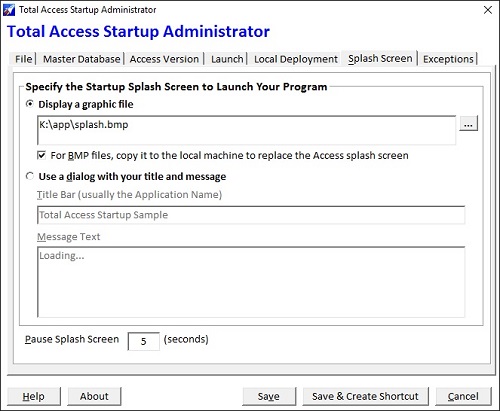This screenshot has height=411, width=500.
Task: Click the Message Text box
Action: pyautogui.click(x=251, y=282)
